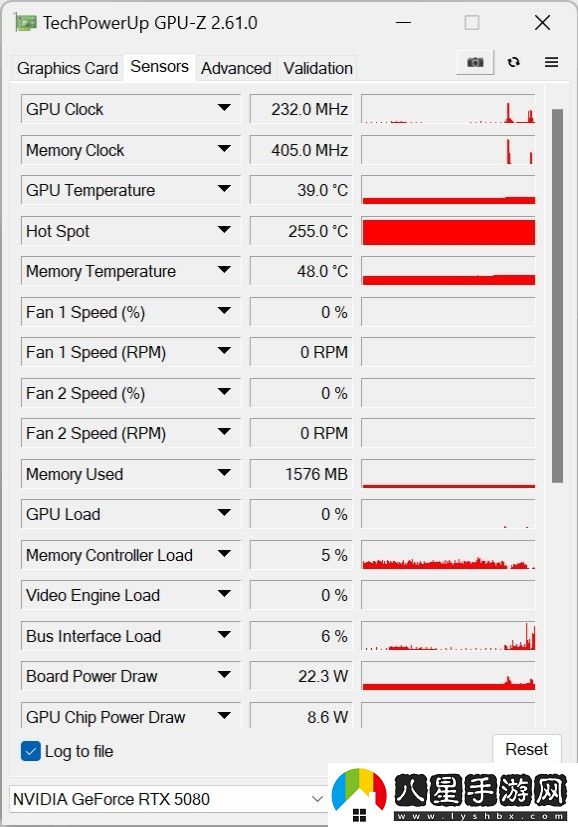Take a screenshot with the camera icon
This screenshot has height=827, width=578.
(475, 63)
